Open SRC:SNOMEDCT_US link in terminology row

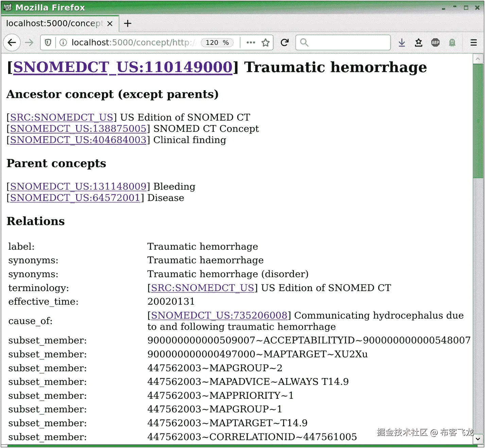coord(203,288)
